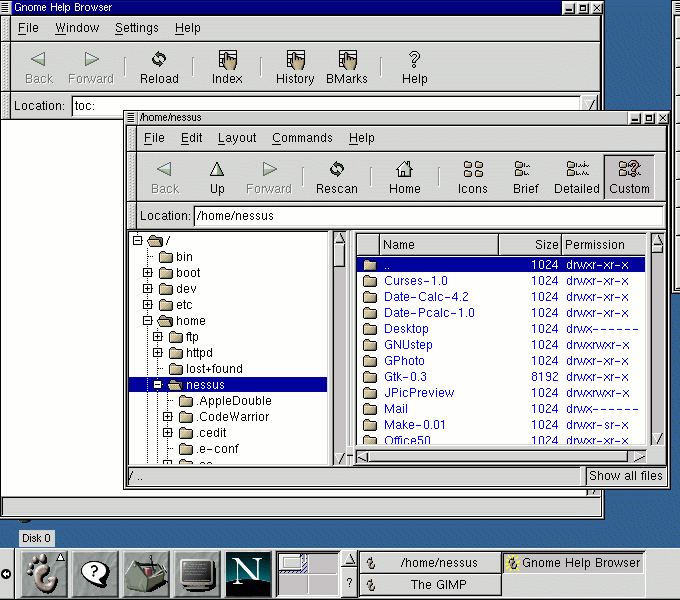Open Settings menu in Gnome Help Browser
The width and height of the screenshot is (680, 600).
[137, 28]
